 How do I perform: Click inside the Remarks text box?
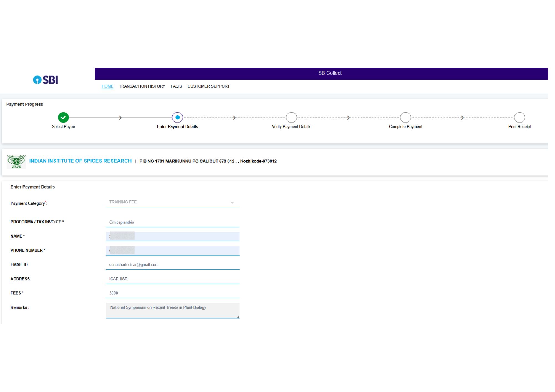point(172,310)
